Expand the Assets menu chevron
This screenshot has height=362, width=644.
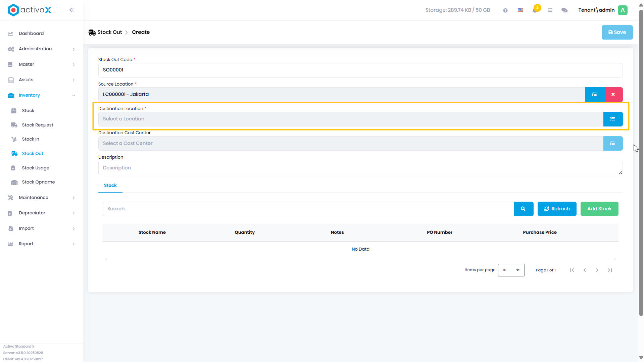(73, 80)
